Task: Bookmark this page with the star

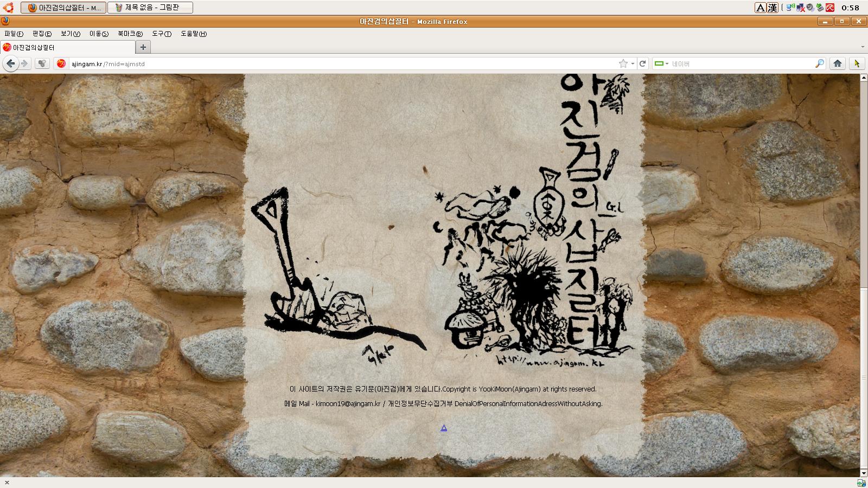Action: coord(623,63)
